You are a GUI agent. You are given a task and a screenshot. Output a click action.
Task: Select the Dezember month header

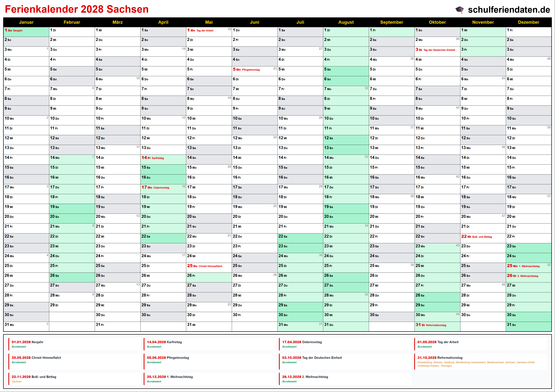pos(528,22)
